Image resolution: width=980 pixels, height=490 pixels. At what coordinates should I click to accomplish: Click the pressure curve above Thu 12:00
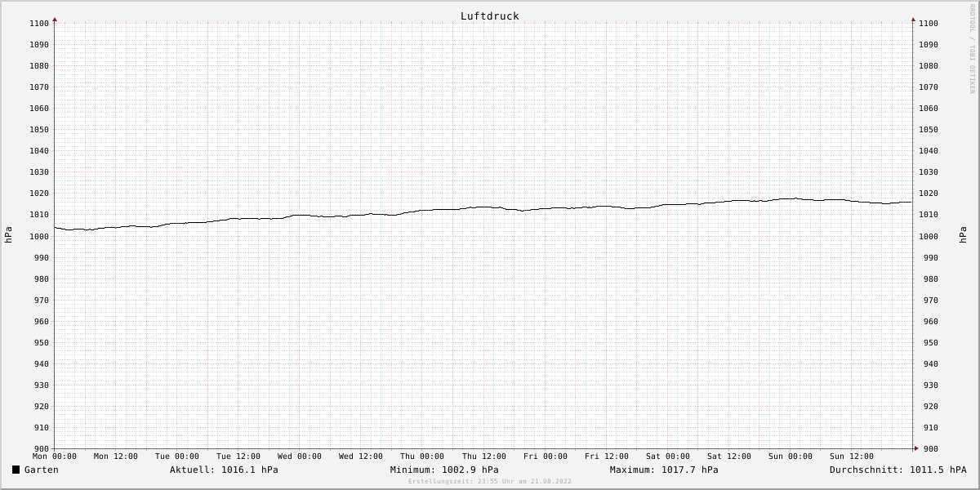pos(484,207)
